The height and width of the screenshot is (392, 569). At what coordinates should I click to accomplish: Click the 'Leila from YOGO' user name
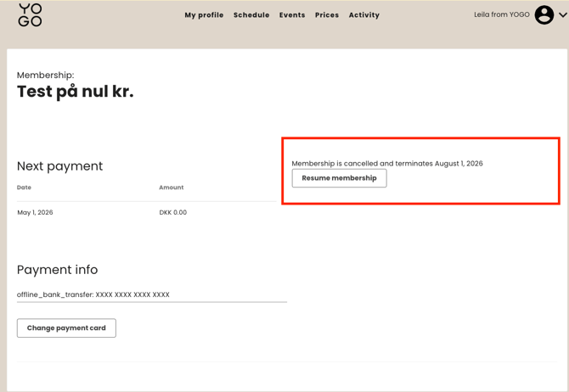click(x=501, y=14)
